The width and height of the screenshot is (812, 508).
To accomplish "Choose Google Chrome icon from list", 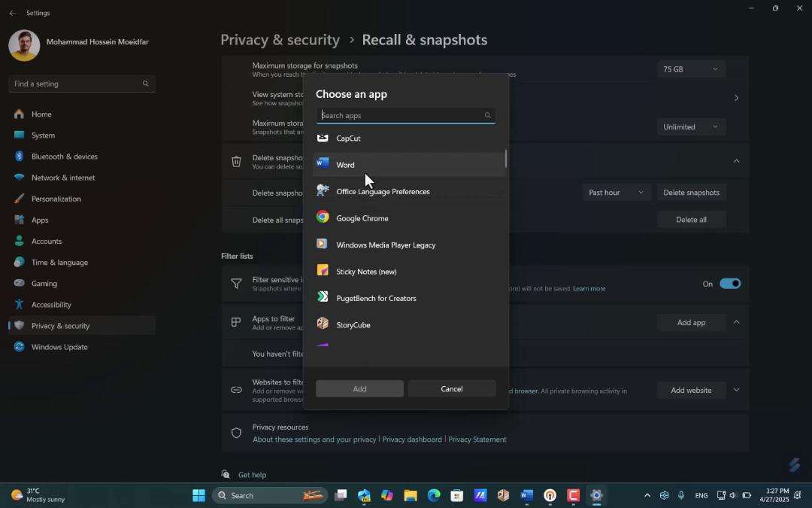I will (323, 217).
